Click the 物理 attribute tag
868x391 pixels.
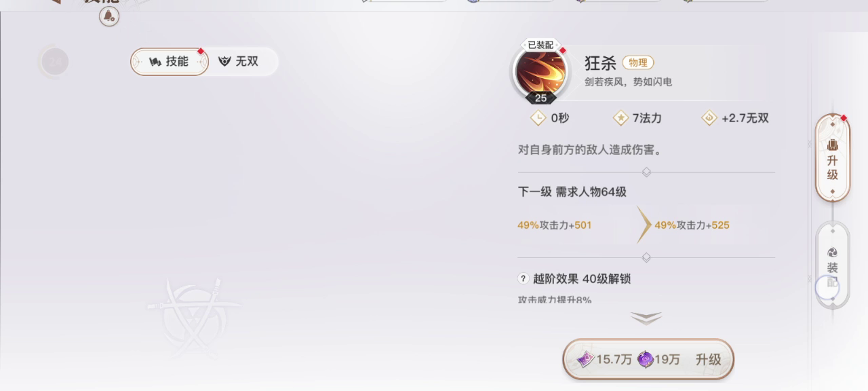pos(638,62)
